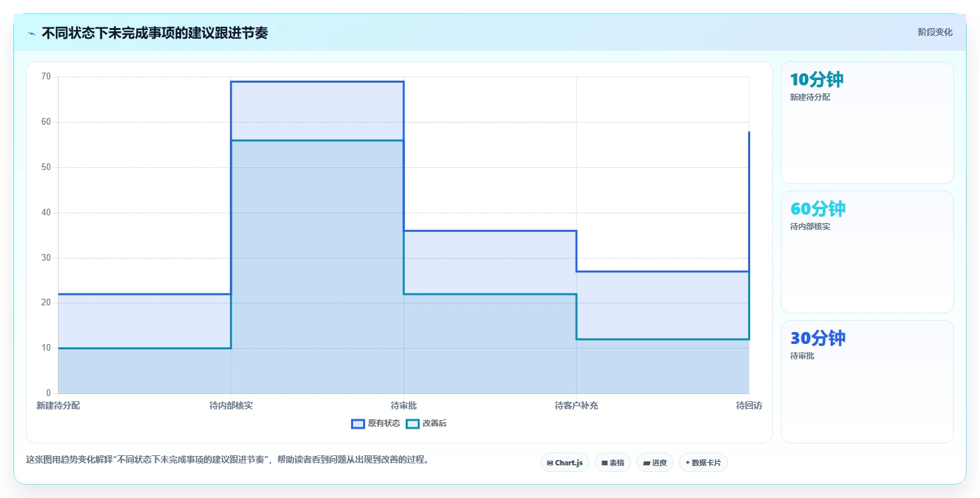The height and width of the screenshot is (498, 980).
Task: Click the 阶段变化 label in header
Action: [935, 32]
